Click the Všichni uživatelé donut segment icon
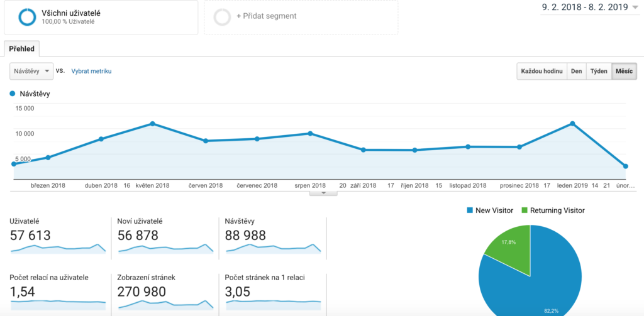The image size is (644, 316). 27,17
